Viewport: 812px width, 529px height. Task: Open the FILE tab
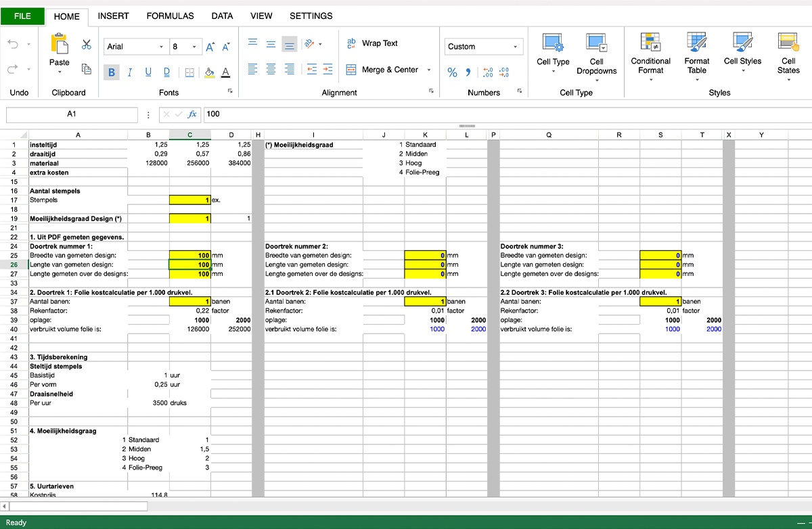click(22, 16)
